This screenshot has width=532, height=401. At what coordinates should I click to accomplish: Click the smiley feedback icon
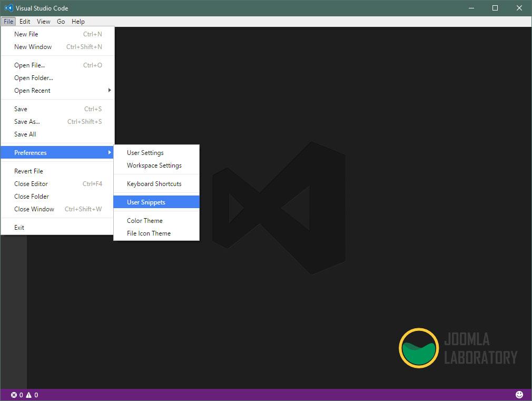click(519, 395)
